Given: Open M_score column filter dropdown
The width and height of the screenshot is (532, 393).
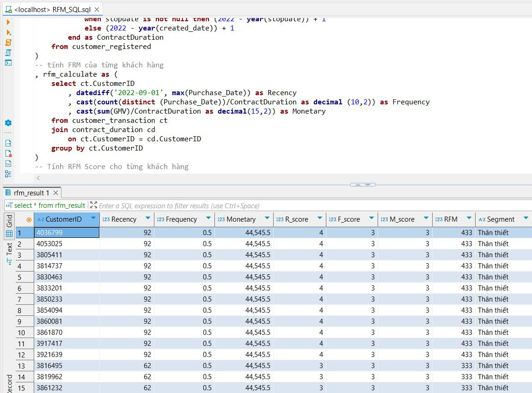Looking at the screenshot, I should pyautogui.click(x=426, y=218).
